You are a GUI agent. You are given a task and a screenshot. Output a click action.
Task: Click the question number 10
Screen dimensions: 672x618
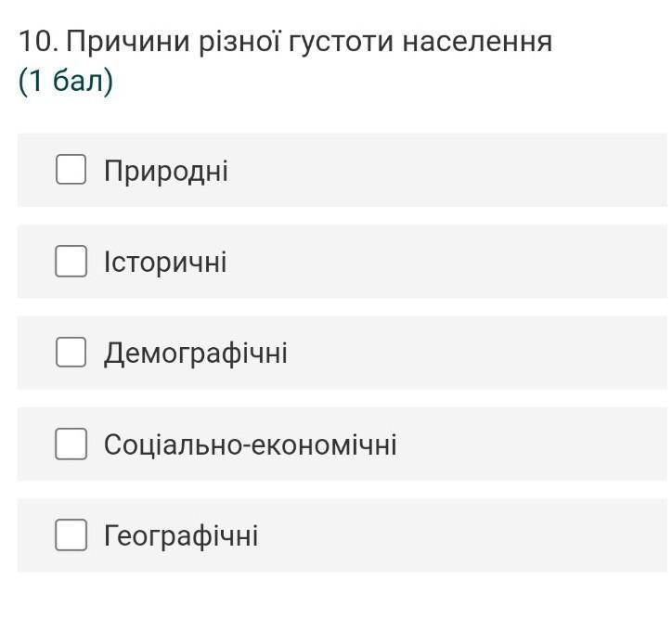pos(39,42)
